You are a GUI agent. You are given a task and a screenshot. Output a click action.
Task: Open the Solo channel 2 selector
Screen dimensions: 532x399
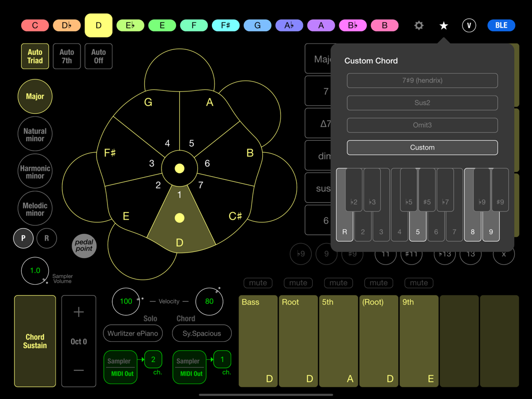click(154, 358)
